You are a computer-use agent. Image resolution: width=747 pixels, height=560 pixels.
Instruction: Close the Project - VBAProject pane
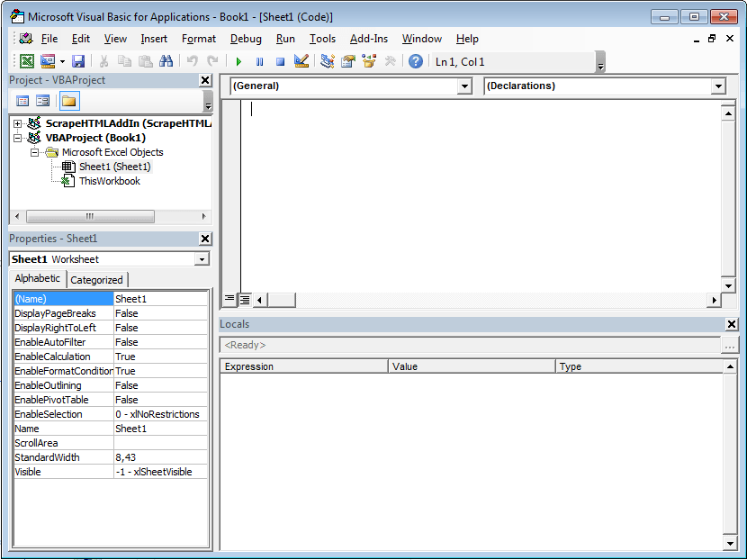[205, 80]
